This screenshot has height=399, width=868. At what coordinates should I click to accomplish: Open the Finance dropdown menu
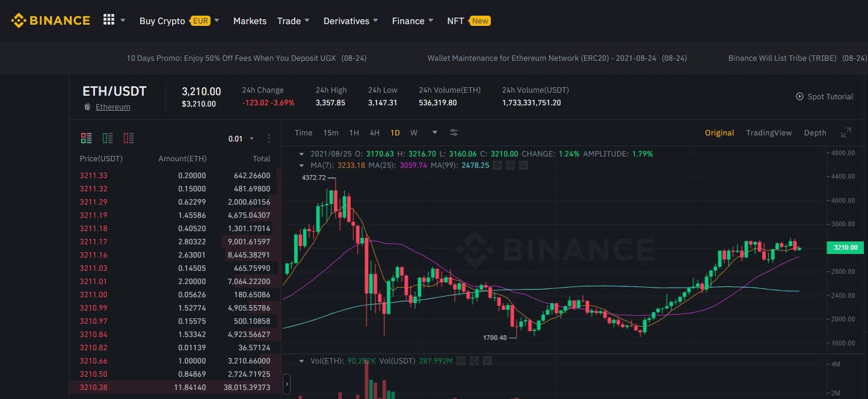[413, 20]
